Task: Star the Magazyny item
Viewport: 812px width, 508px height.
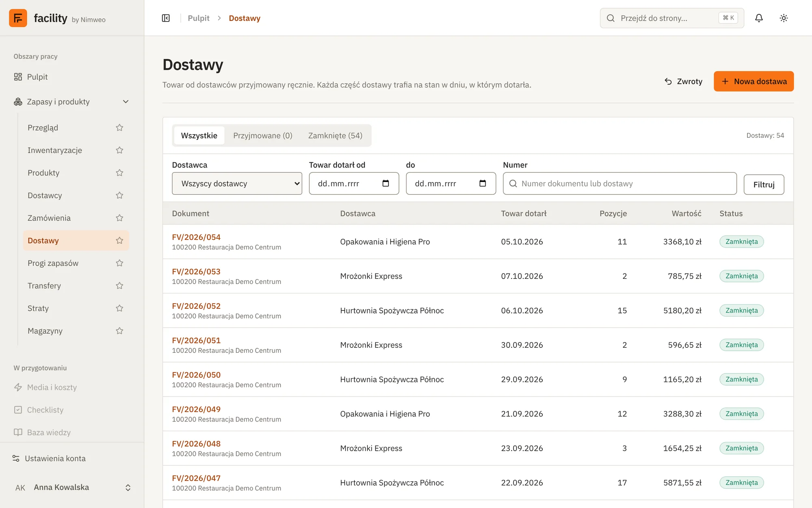Action: point(119,331)
